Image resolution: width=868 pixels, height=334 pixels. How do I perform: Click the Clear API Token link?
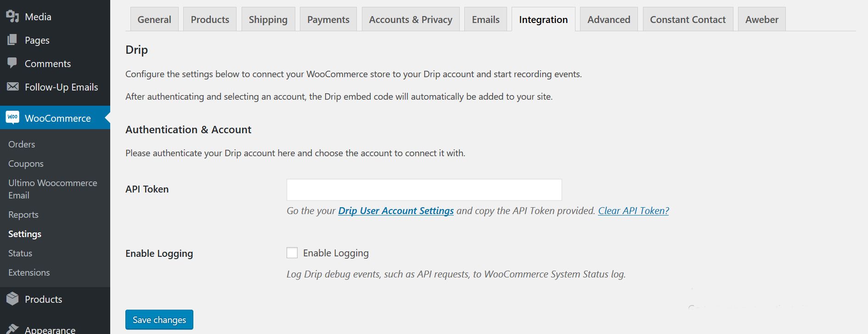click(633, 211)
